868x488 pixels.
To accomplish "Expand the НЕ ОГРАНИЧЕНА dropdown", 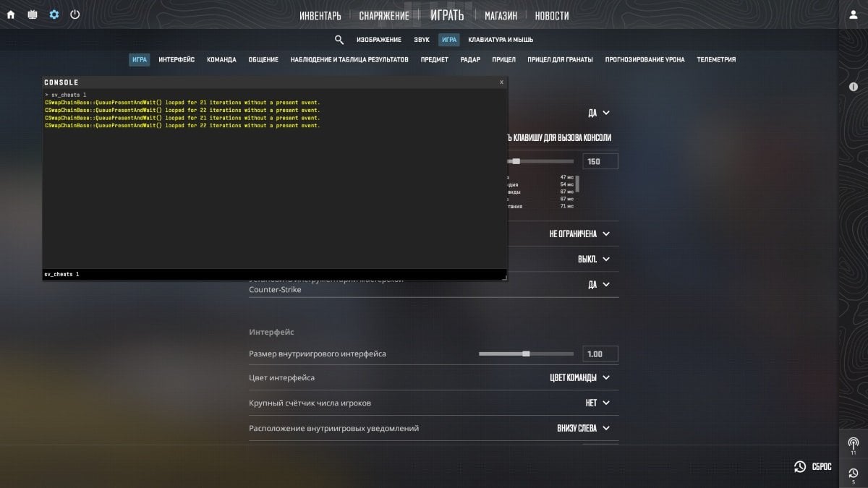I will pyautogui.click(x=579, y=234).
